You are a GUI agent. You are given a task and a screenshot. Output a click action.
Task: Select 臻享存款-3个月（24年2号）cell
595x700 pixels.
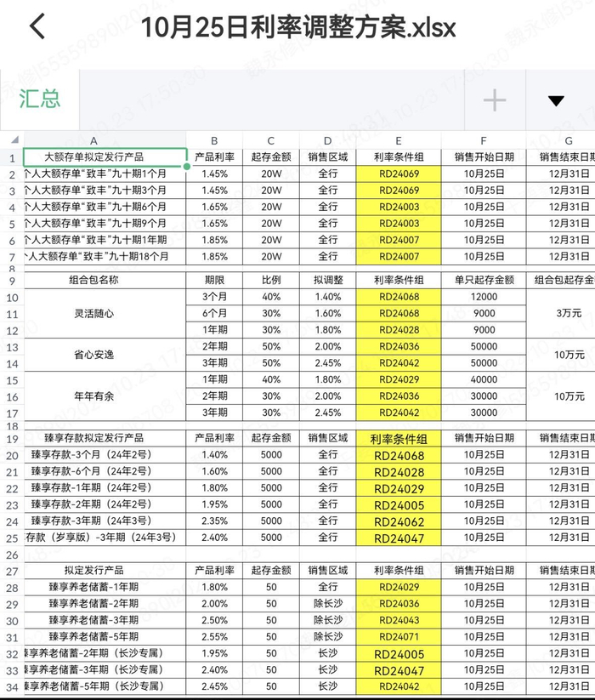click(x=105, y=454)
